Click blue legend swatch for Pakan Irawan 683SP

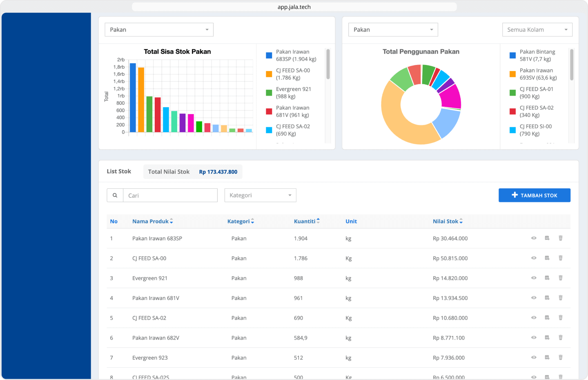(x=269, y=56)
